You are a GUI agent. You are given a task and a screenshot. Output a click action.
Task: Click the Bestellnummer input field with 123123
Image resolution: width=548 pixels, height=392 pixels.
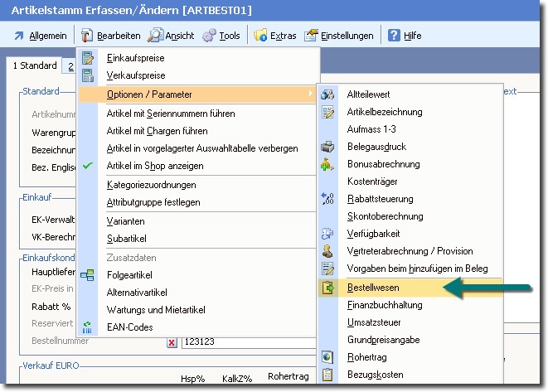click(x=249, y=341)
